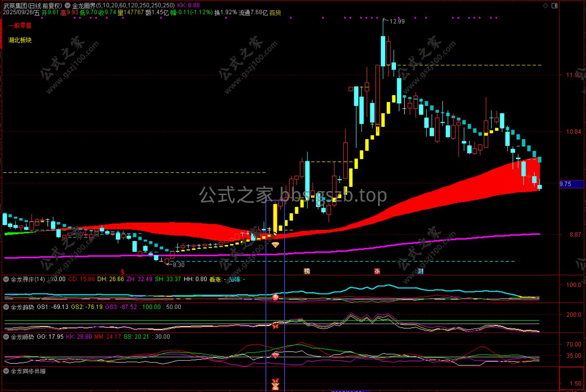Viewport: 586px width, 392px height.
Task: Expand the 金龙寻庄 indicator dropdown arrow
Action: [6, 279]
